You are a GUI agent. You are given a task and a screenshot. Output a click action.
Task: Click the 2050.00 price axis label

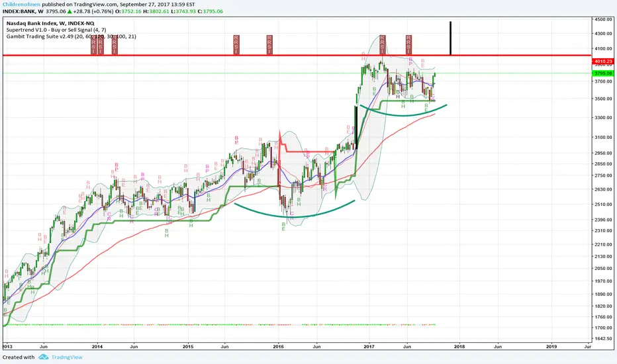coord(604,269)
